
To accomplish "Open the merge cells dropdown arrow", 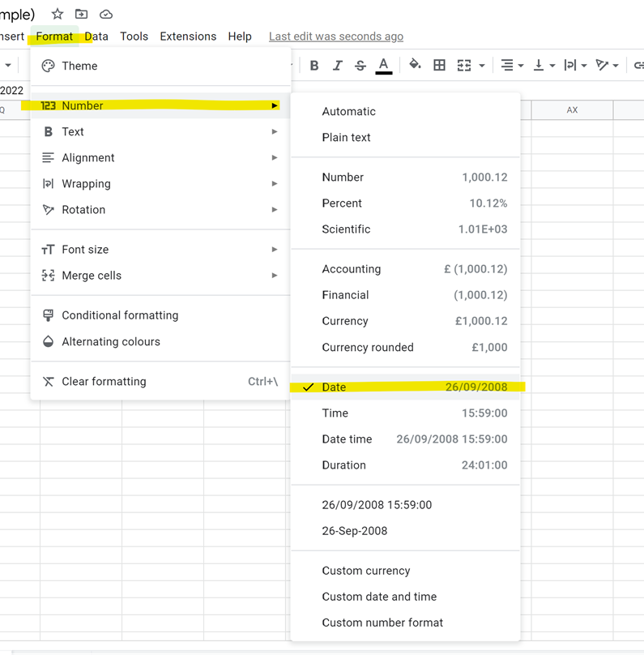I will (x=482, y=66).
